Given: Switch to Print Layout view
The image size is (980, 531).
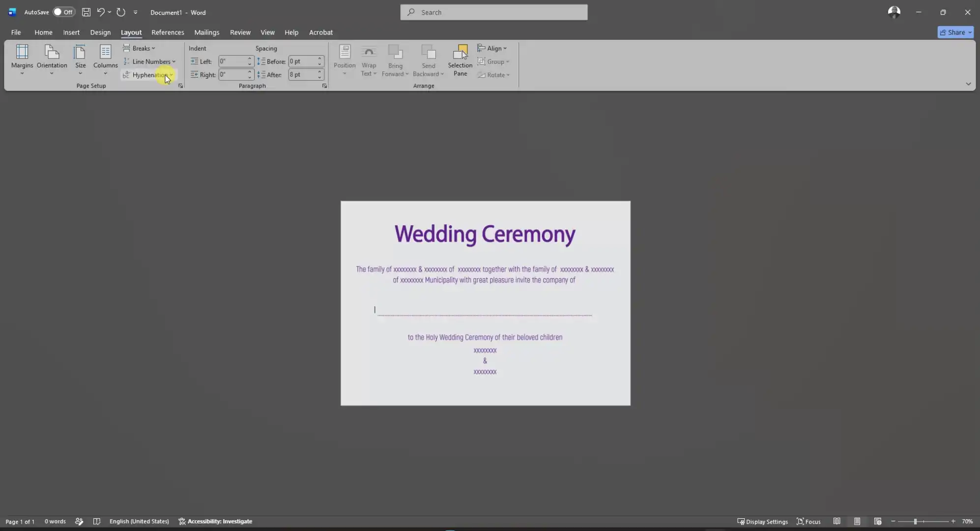Looking at the screenshot, I should [x=857, y=522].
